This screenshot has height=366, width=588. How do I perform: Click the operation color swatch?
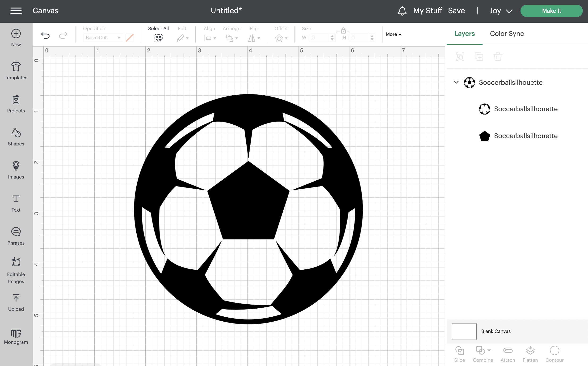click(x=130, y=38)
